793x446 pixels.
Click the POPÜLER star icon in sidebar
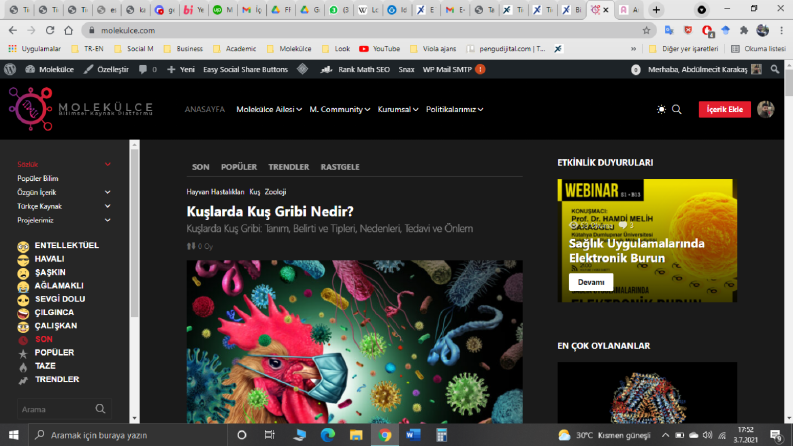pos(23,353)
